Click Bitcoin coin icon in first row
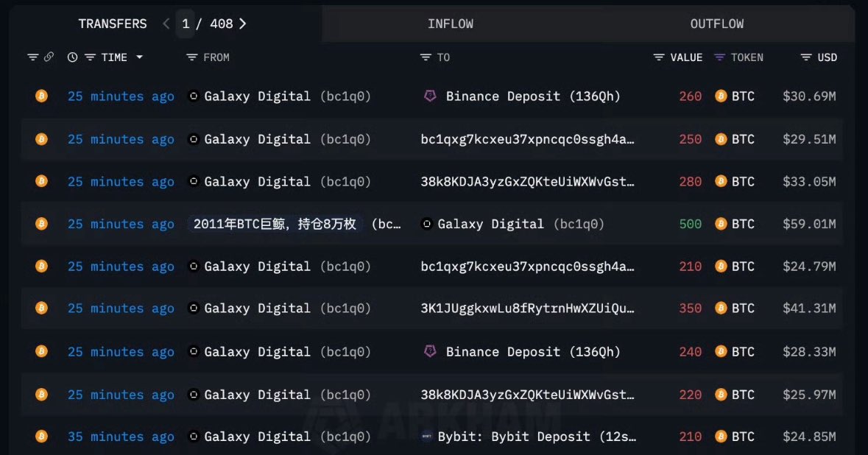868x455 pixels. pos(41,96)
